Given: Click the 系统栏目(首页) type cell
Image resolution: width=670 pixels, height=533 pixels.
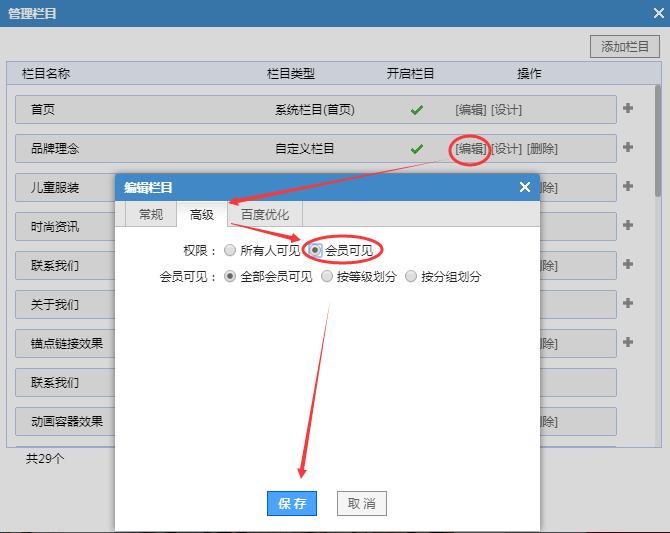Looking at the screenshot, I should (314, 110).
